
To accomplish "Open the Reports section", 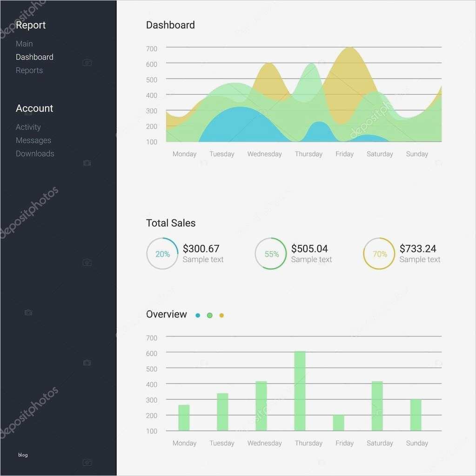I will point(29,71).
